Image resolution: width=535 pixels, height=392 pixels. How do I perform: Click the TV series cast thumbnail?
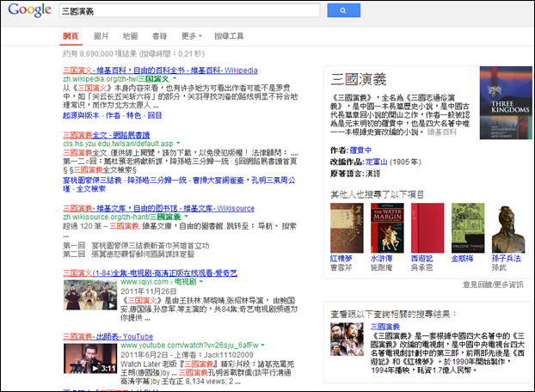(x=347, y=340)
